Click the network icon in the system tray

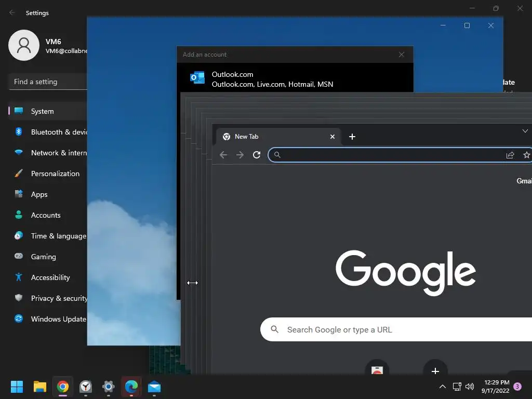coord(457,387)
